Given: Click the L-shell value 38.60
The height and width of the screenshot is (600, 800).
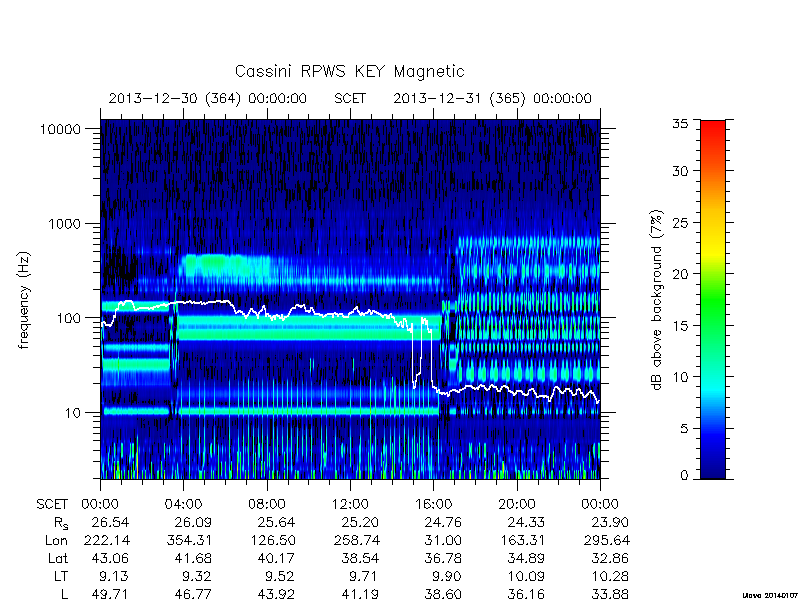Looking at the screenshot, I should pyautogui.click(x=443, y=594).
